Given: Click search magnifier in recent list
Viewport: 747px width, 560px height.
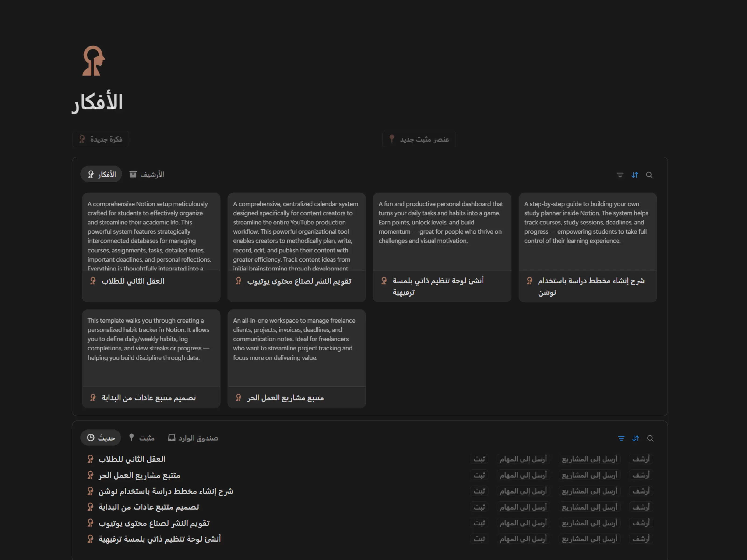Looking at the screenshot, I should [650, 438].
